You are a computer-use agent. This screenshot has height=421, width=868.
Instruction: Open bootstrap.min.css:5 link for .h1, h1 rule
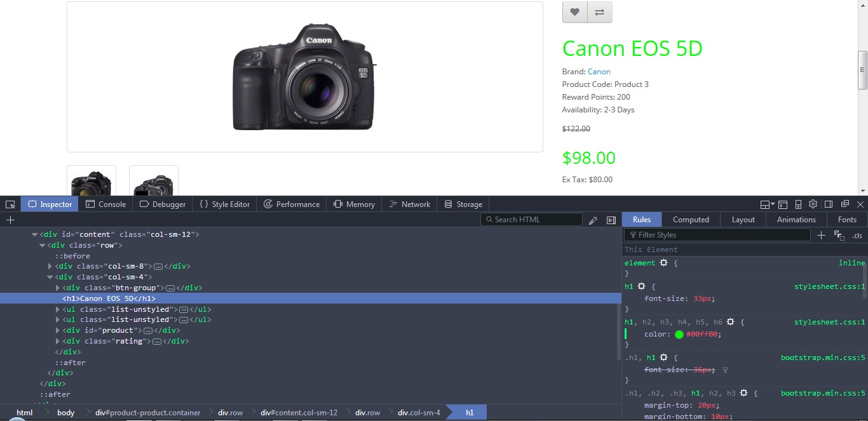823,358
